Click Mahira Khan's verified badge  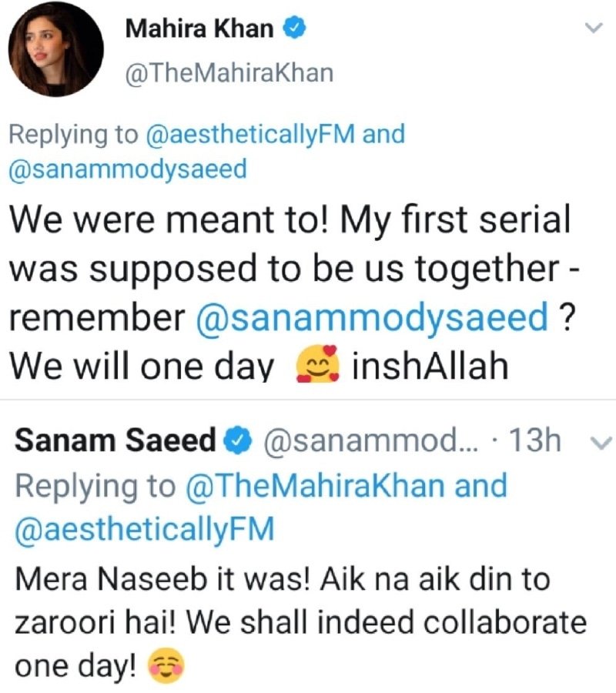[x=298, y=29]
